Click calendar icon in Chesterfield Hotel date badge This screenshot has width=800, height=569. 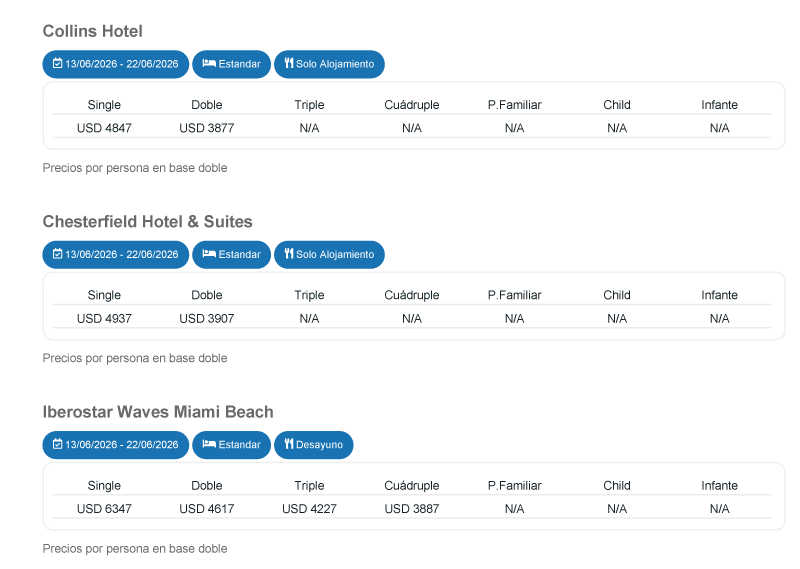coord(58,254)
